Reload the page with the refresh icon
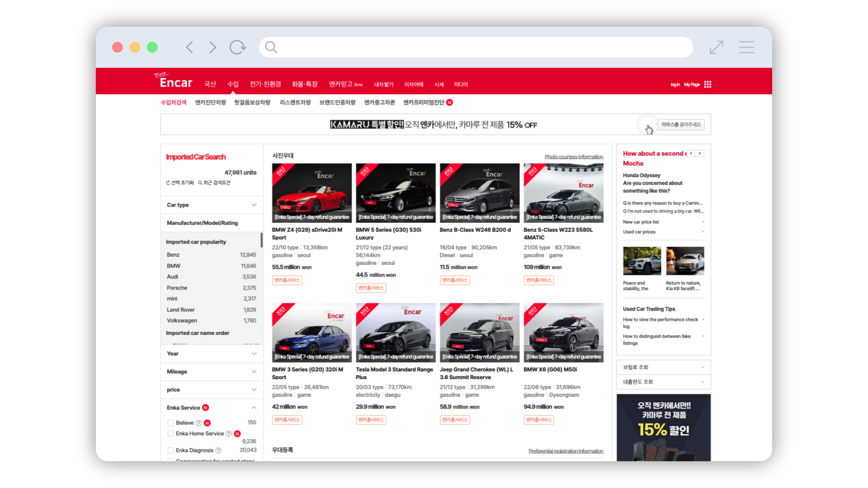The height and width of the screenshot is (488, 868). point(237,47)
